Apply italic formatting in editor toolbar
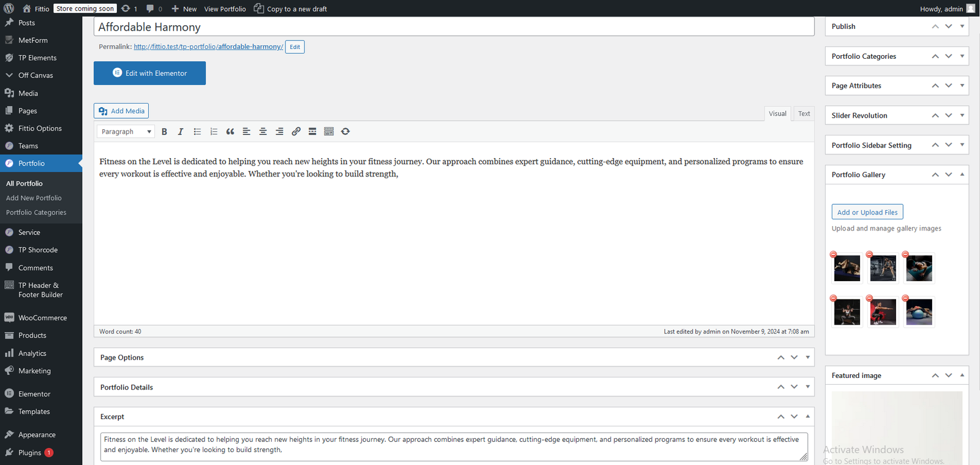The height and width of the screenshot is (465, 980). pos(181,132)
